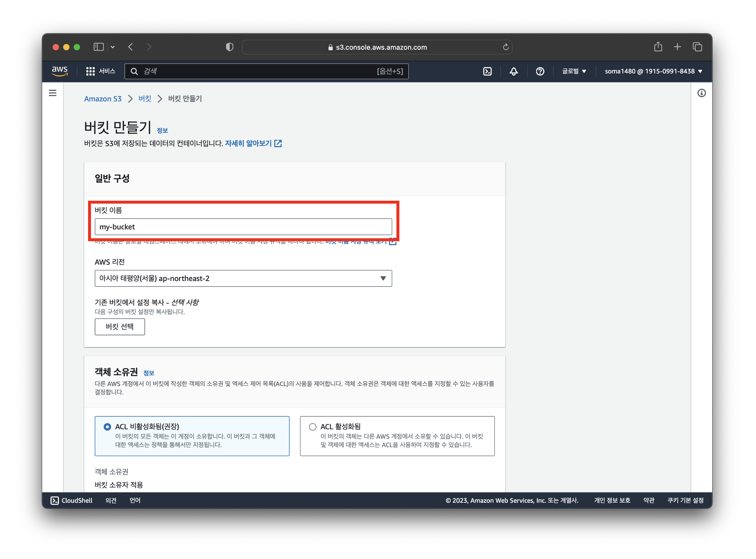The height and width of the screenshot is (559, 756).
Task: Go to the 버킷 breadcrumb
Action: point(145,99)
